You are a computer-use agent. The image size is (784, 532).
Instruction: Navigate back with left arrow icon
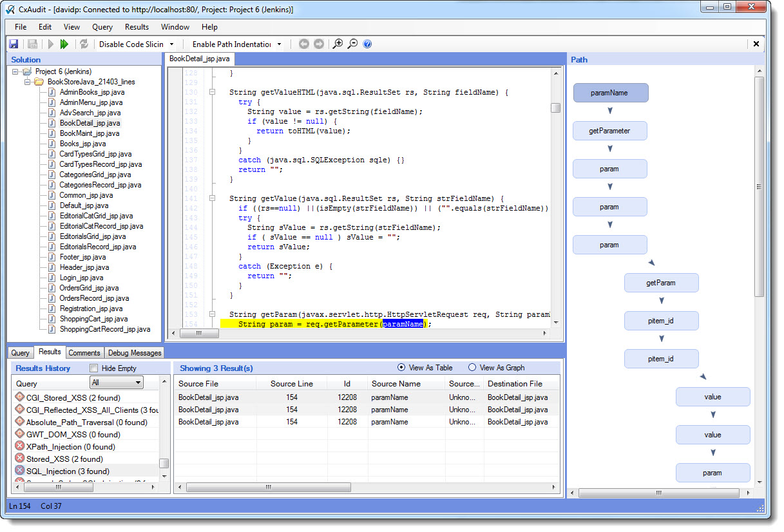(x=304, y=44)
